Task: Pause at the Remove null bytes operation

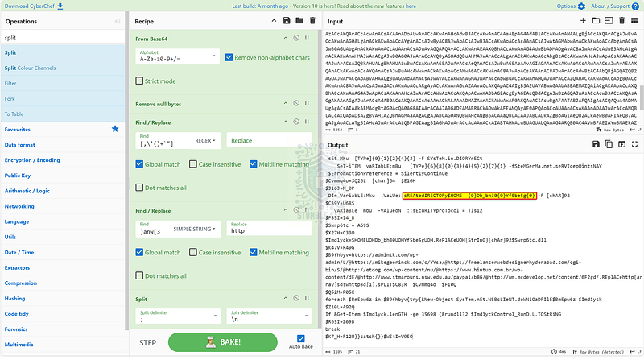Action: coord(307,104)
